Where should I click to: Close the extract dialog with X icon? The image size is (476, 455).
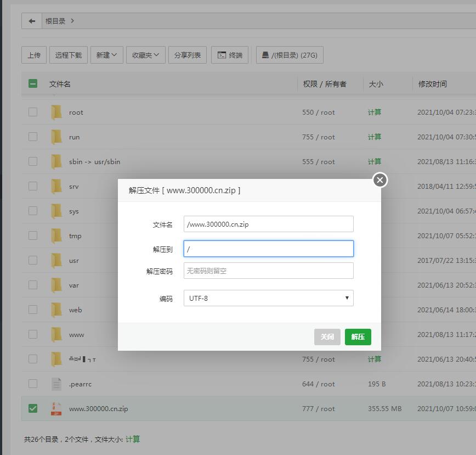pyautogui.click(x=379, y=180)
